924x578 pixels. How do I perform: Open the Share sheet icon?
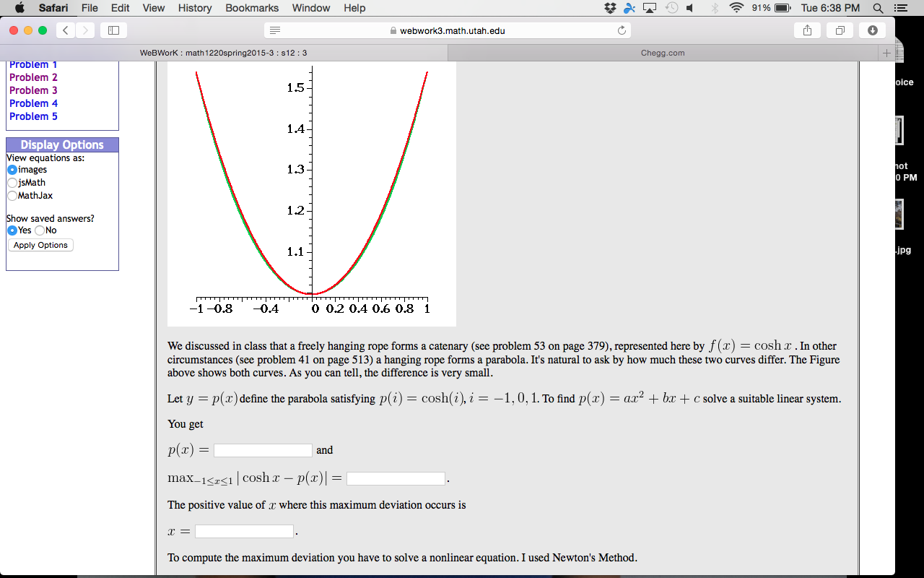(x=807, y=30)
